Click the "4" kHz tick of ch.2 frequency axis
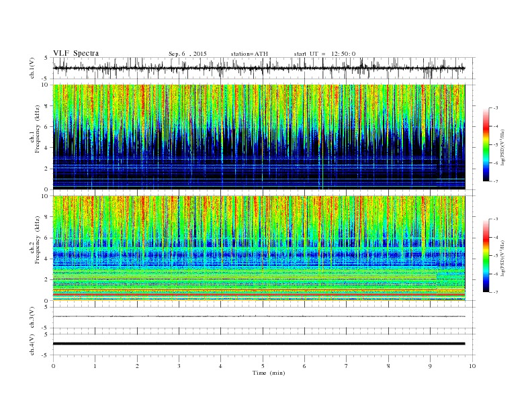Screen dimensions: 532x411 47,259
